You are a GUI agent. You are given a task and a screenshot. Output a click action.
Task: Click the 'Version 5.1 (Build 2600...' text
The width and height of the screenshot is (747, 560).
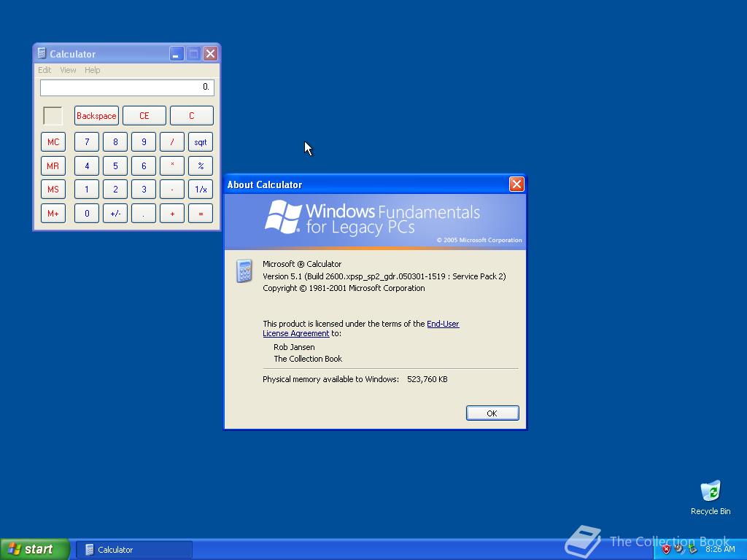tap(384, 276)
